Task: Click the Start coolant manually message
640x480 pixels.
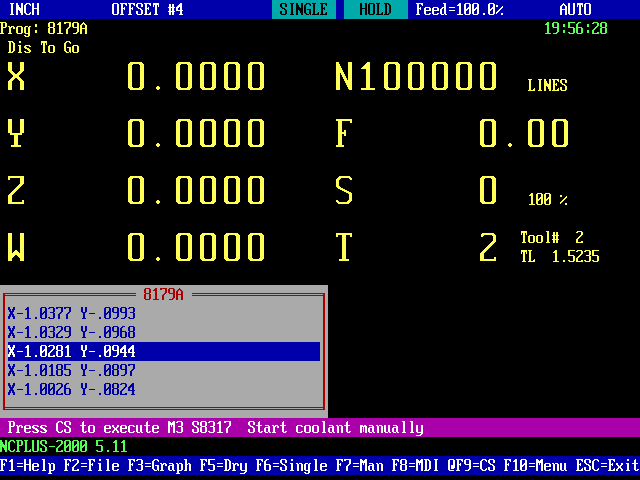Action: [336, 428]
